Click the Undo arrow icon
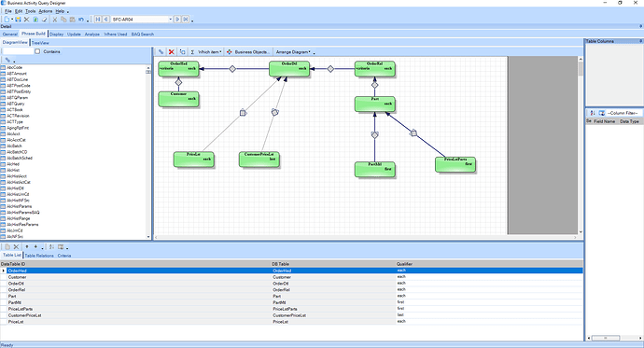The image size is (644, 348). 81,20
